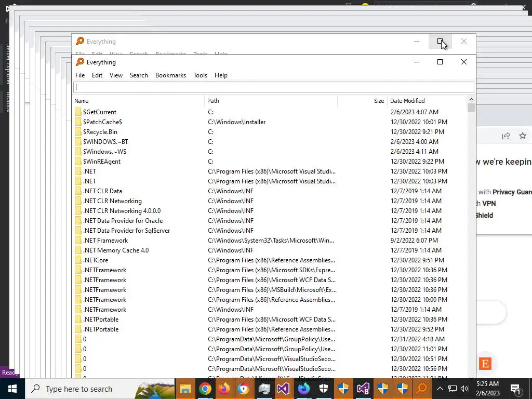Click the C:\Windows\Installer path cell
Viewport: 532px width, 399px height.
(x=237, y=122)
